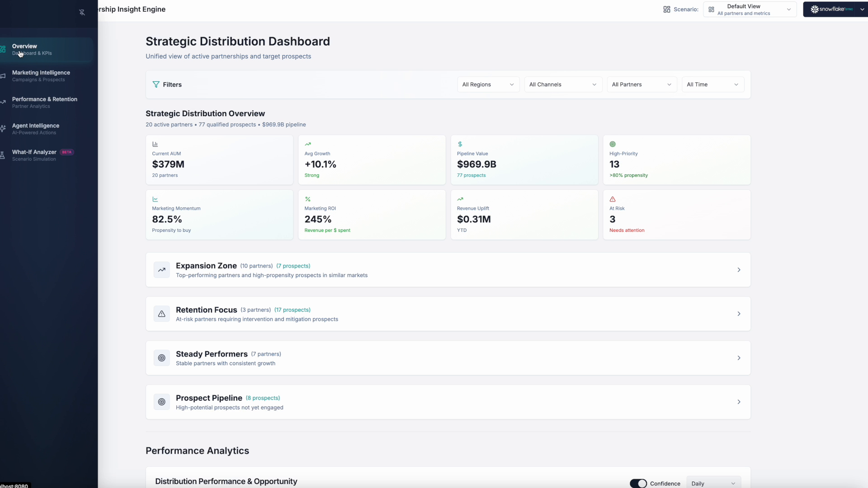Click the Scenario grid icon in the header

pos(666,9)
